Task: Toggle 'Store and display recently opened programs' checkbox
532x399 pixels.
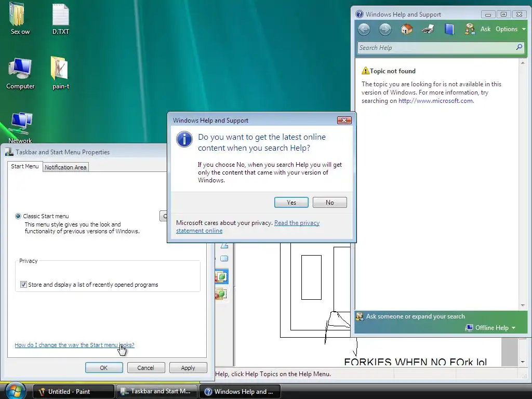Action: [x=23, y=284]
